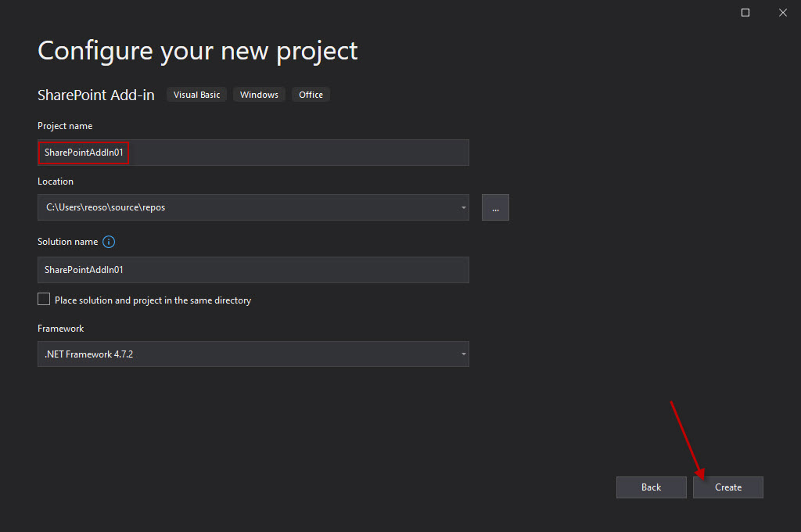Image resolution: width=801 pixels, height=532 pixels.
Task: Click the SharePoint Add-in template title
Action: click(96, 95)
